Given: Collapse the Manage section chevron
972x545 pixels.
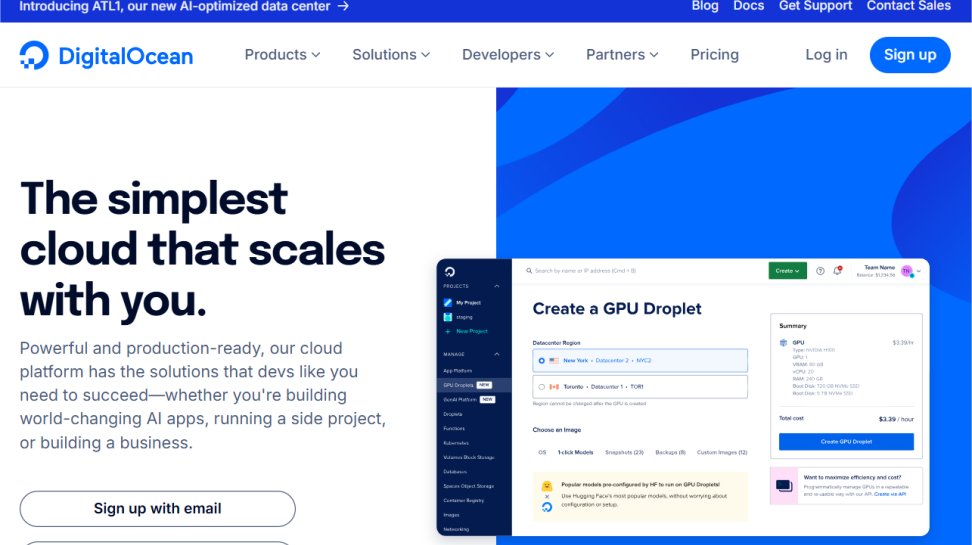Looking at the screenshot, I should (x=497, y=354).
